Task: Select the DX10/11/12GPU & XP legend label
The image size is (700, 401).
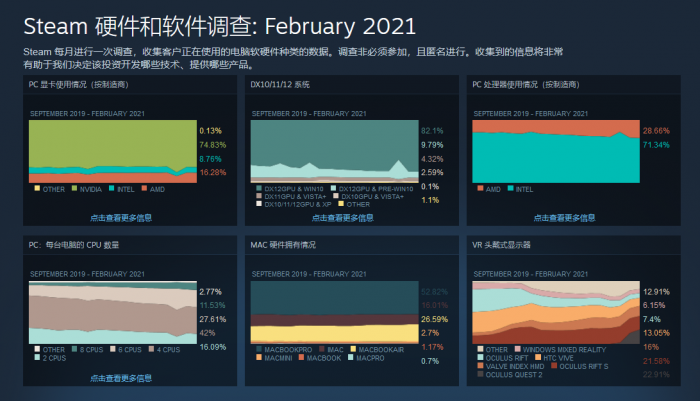Action: click(x=298, y=205)
